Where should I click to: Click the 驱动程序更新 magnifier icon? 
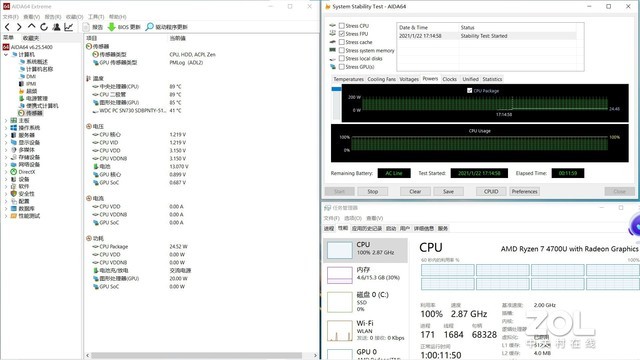point(150,27)
